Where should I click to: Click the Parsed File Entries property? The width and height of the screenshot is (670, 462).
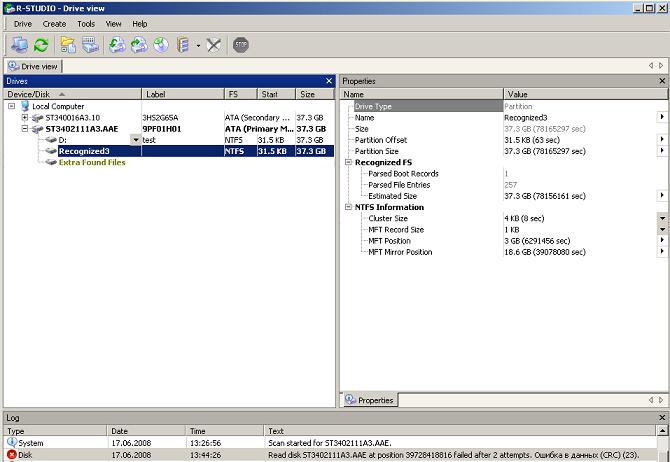(x=399, y=185)
